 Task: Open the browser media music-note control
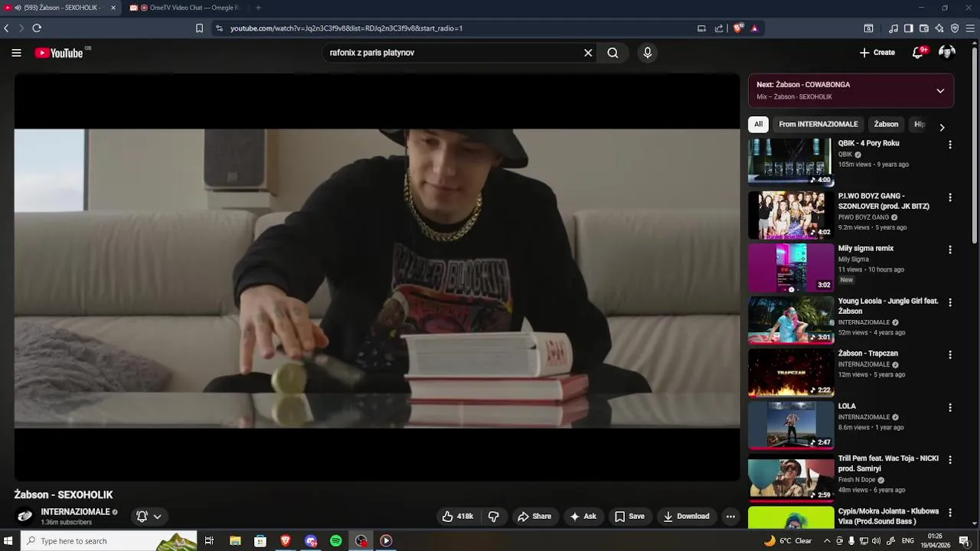[x=893, y=28]
